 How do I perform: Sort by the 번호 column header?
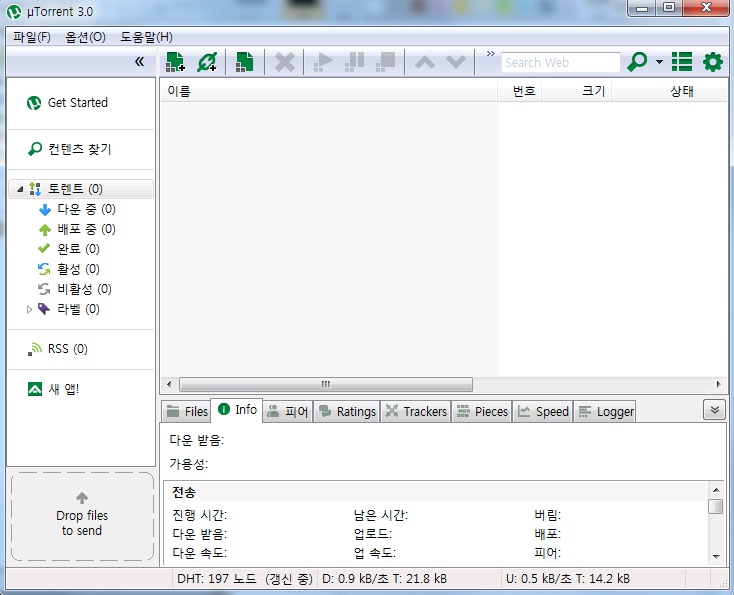[x=520, y=91]
